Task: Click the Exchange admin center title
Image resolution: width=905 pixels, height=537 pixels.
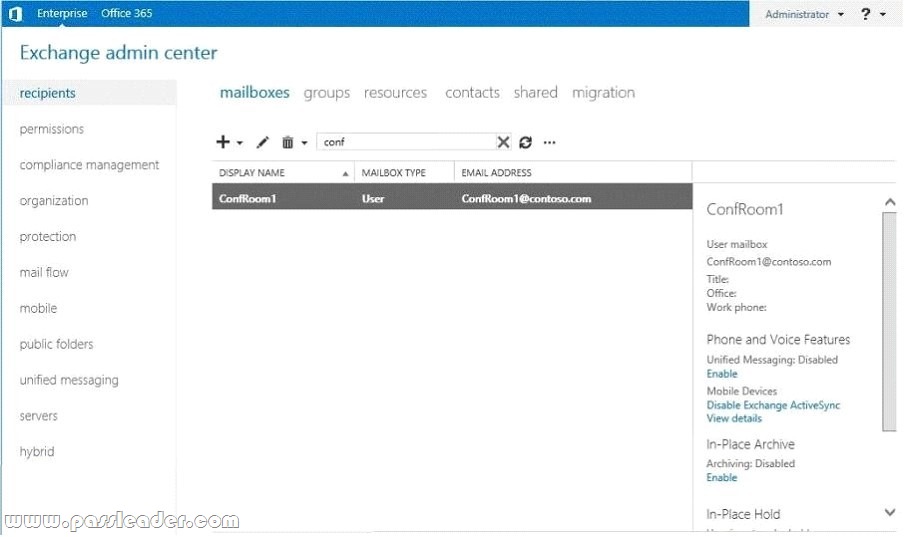Action: 118,53
